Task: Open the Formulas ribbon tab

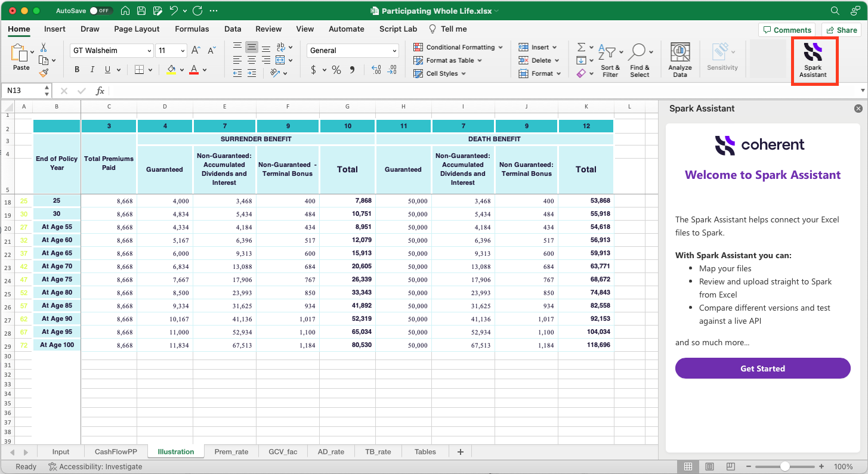Action: click(191, 29)
